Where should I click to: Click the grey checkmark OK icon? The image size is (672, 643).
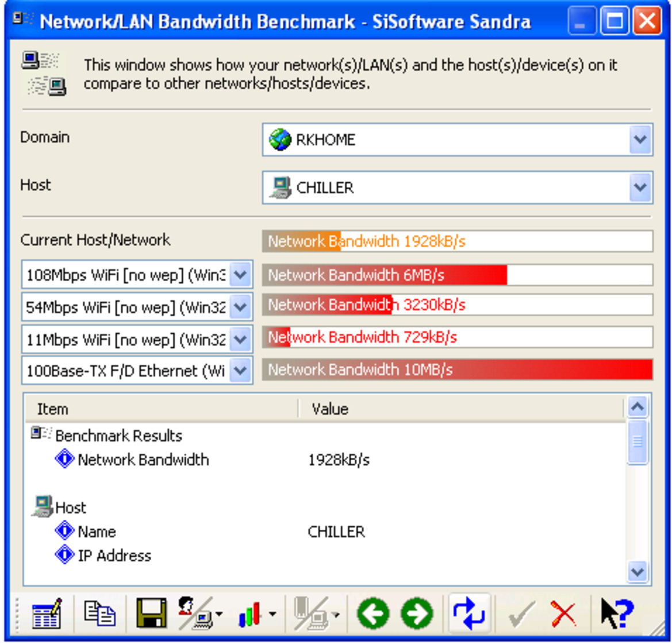point(521,614)
